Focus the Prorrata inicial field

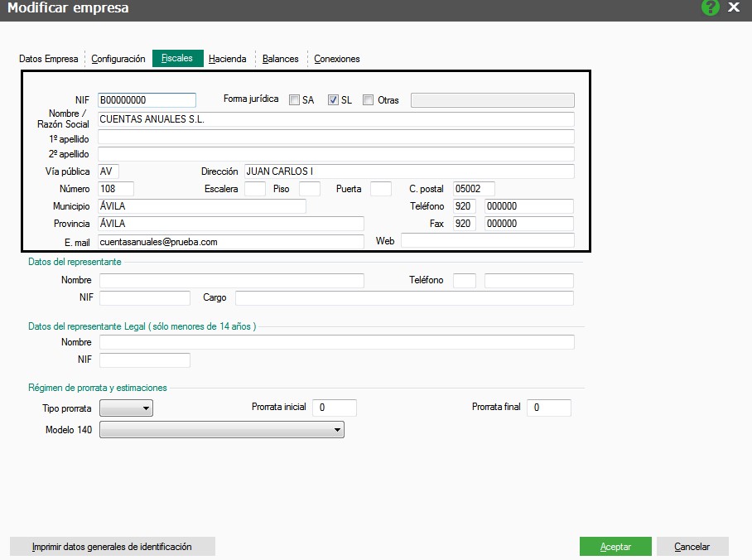coord(335,408)
